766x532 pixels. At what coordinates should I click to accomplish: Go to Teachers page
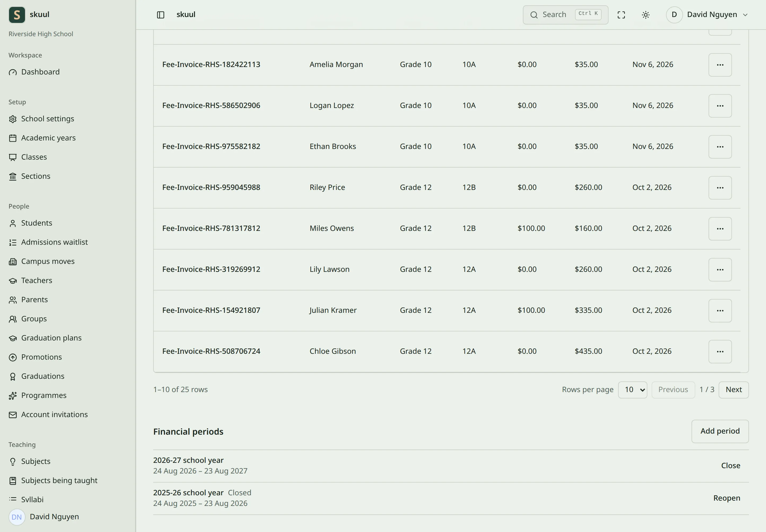[x=30, y=281]
